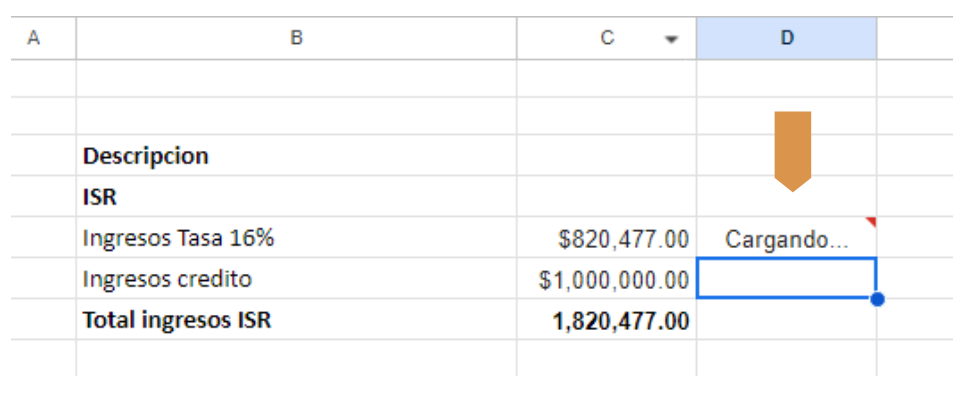Select column C header letter
This screenshot has height=400, width=966.
pos(606,39)
